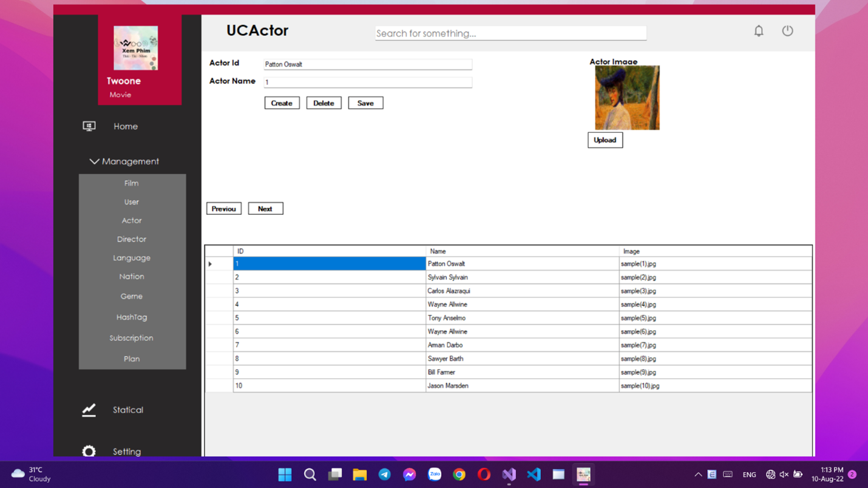Click the actor image thumbnail

tap(627, 98)
